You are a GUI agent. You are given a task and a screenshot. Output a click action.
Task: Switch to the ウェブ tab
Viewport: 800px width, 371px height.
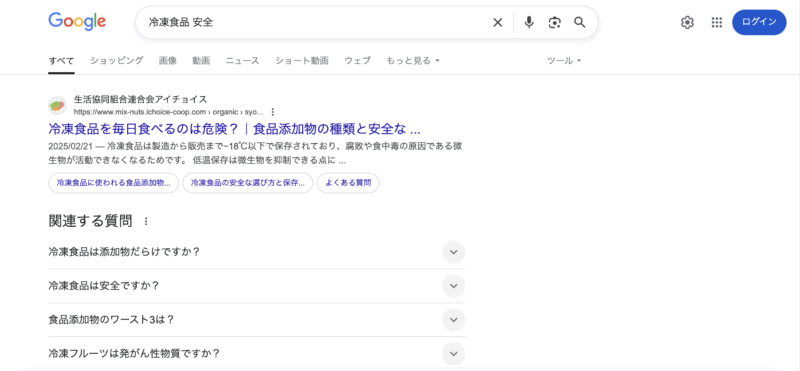click(357, 61)
